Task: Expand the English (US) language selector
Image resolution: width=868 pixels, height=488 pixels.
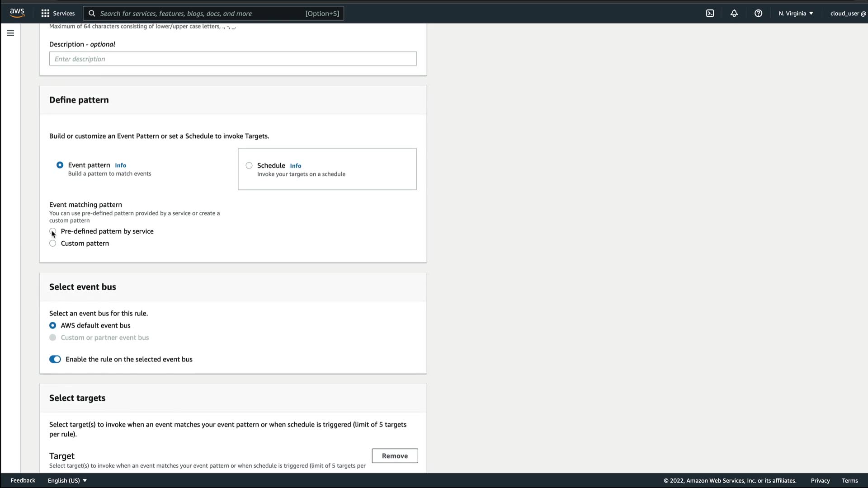Action: click(67, 480)
